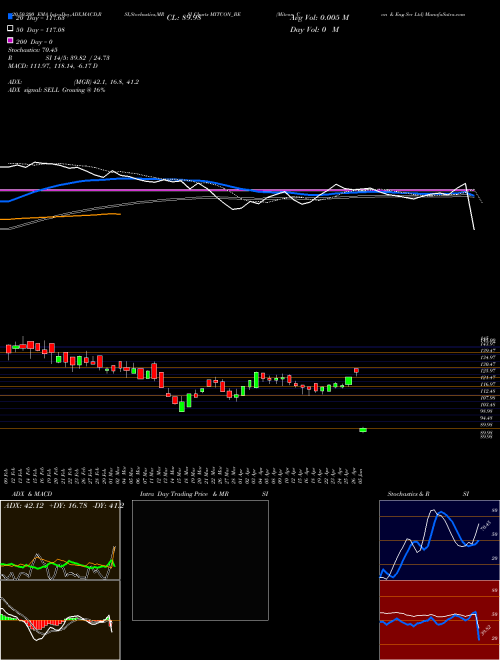Click the 70.43 value label on Stochastics chart

click(484, 526)
